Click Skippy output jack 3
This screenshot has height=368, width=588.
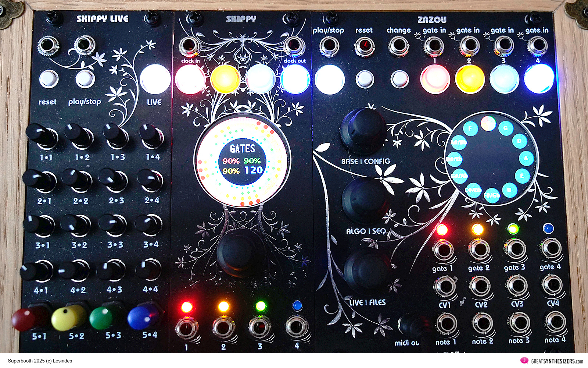(260, 326)
